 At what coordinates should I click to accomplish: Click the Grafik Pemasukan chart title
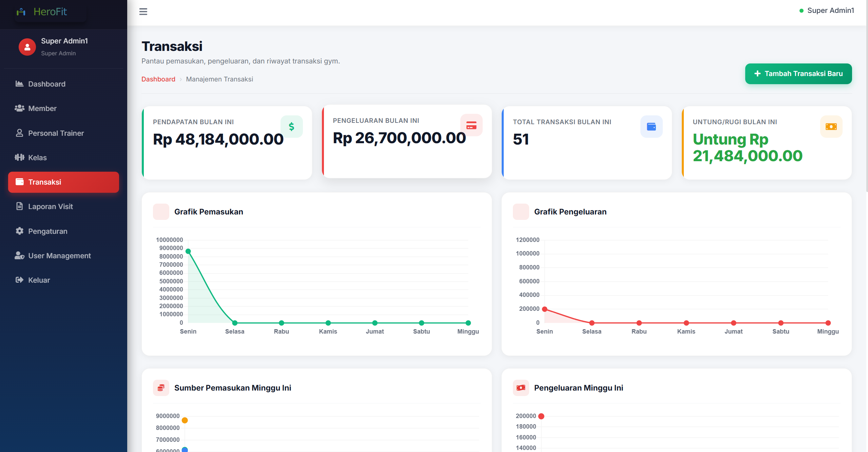pyautogui.click(x=209, y=212)
